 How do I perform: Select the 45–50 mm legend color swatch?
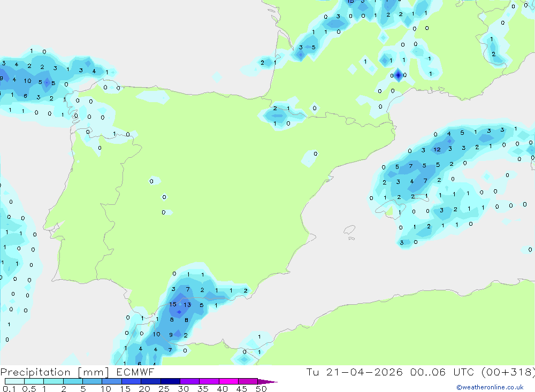(248, 381)
